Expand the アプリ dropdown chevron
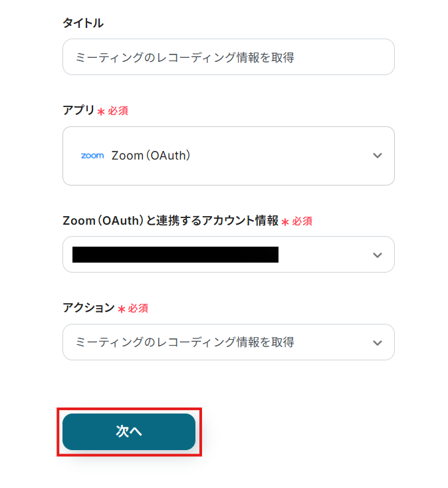448x488 pixels. [x=378, y=156]
